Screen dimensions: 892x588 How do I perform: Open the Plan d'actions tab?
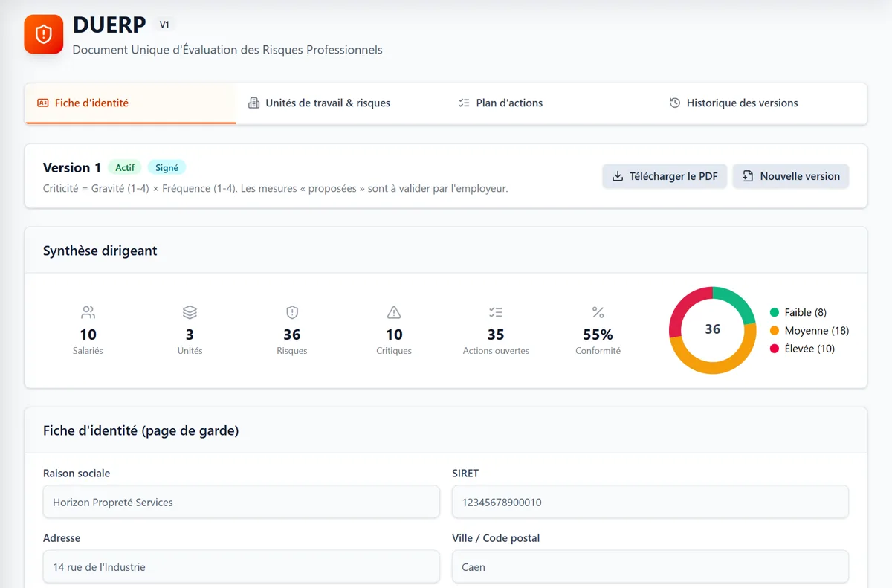point(551,103)
